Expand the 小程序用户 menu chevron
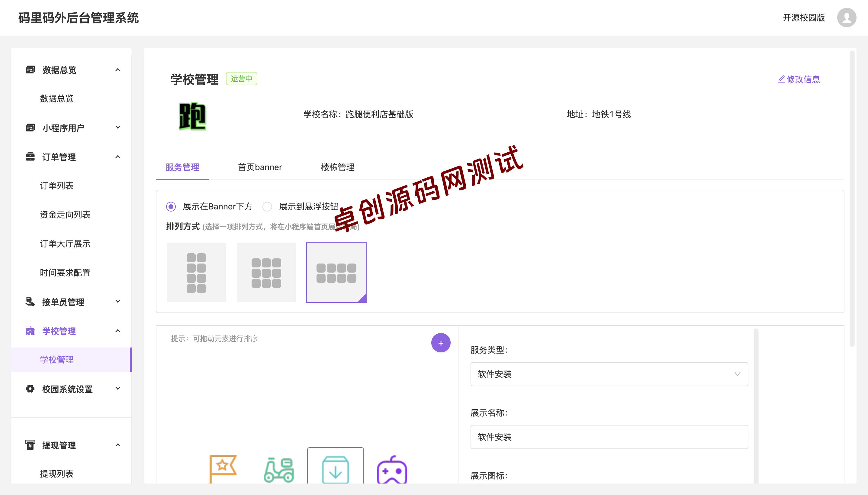868x495 pixels. (118, 128)
